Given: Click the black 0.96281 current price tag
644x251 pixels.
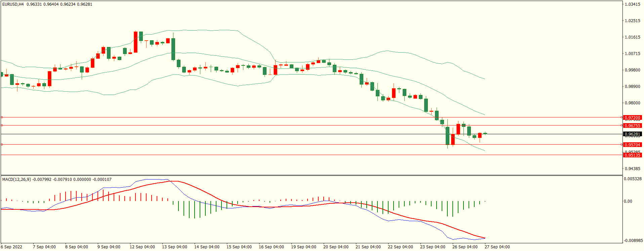Looking at the screenshot, I should coord(632,134).
